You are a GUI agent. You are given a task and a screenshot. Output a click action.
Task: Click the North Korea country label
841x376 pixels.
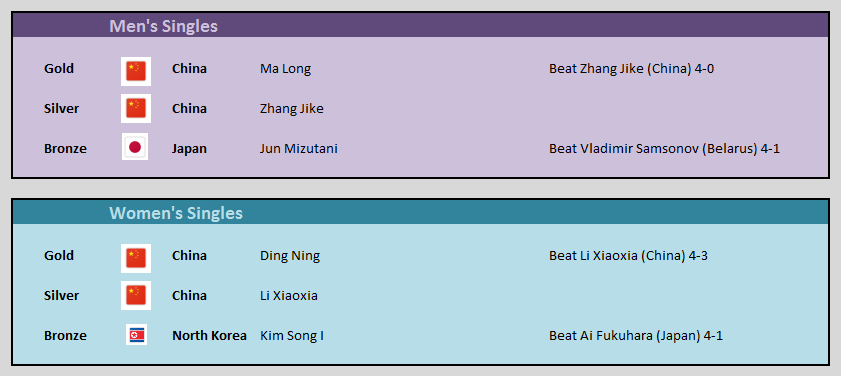click(x=209, y=336)
